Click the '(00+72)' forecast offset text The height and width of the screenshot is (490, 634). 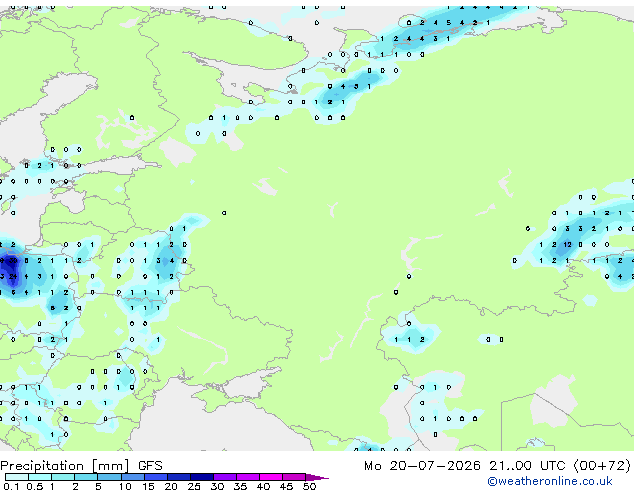(x=602, y=466)
